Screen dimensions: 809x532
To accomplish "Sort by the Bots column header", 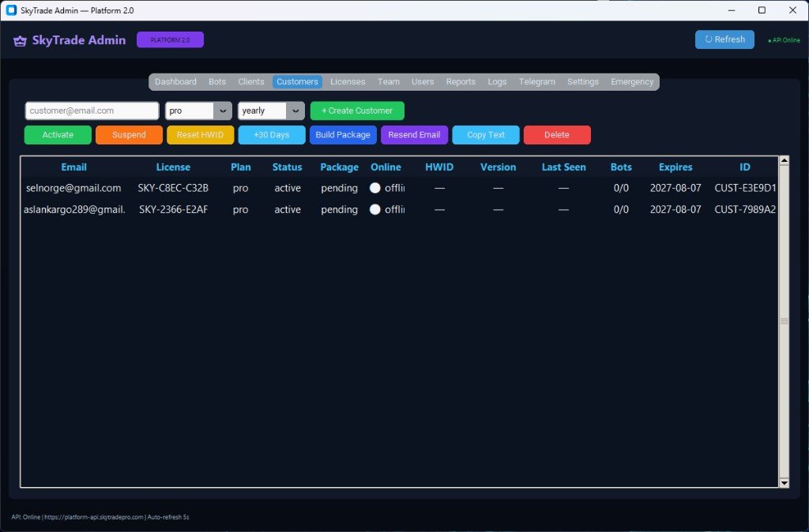I will coord(621,167).
